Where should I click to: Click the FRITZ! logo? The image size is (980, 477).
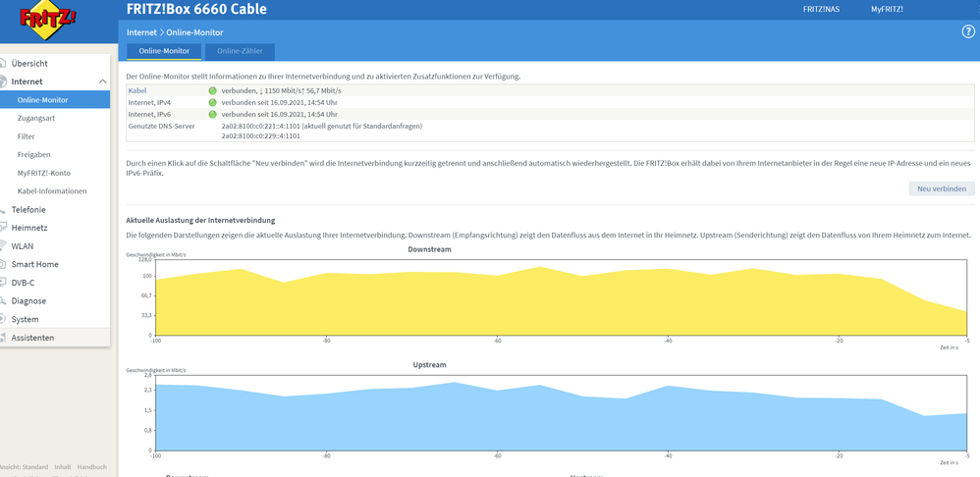coord(47,20)
